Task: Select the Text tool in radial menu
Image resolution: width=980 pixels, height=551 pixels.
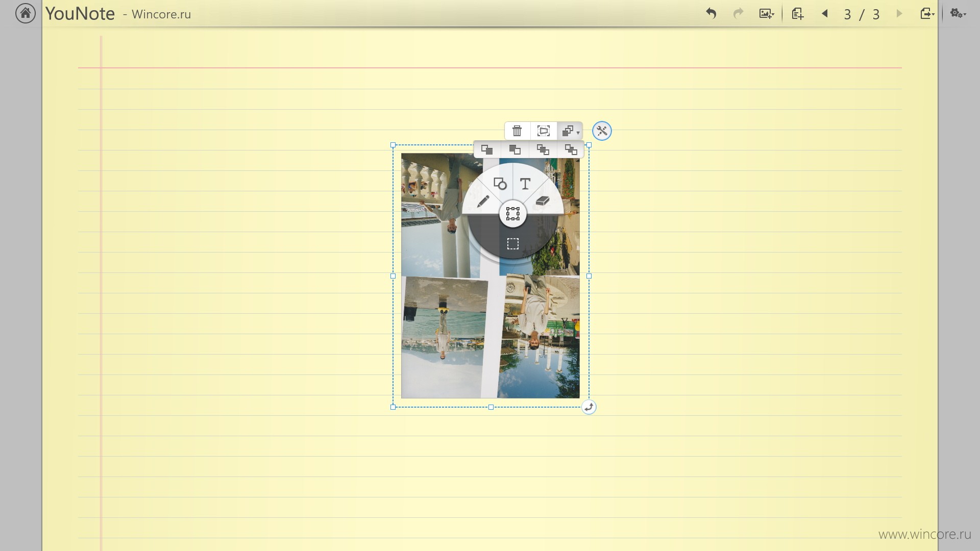Action: pos(525,184)
